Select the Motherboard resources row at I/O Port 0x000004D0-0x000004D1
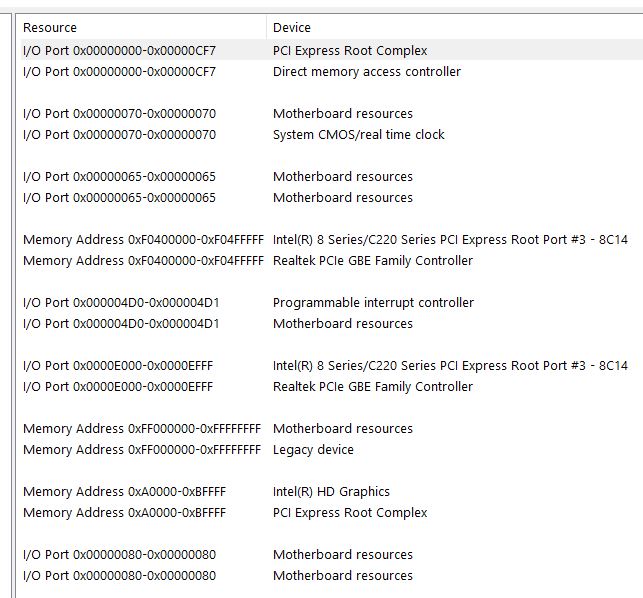This screenshot has width=643, height=598. [x=332, y=324]
